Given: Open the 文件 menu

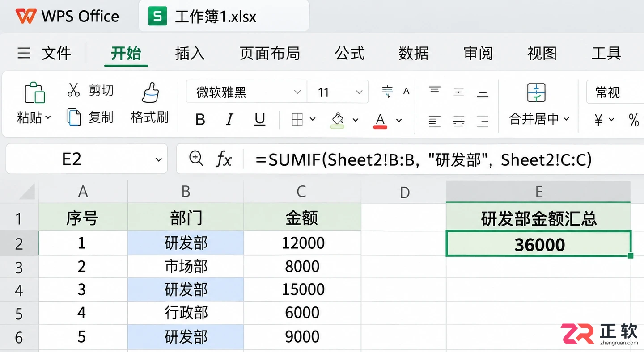Looking at the screenshot, I should pyautogui.click(x=56, y=54).
